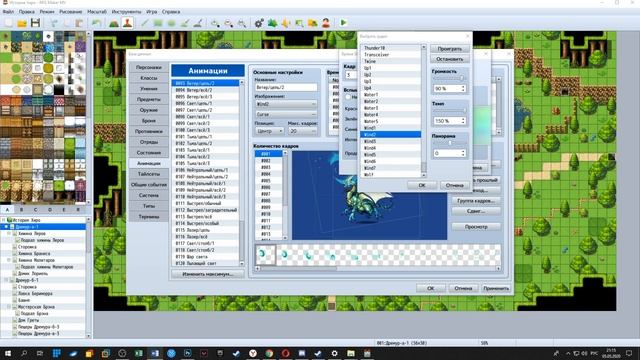Open the Plugin Manager puzzle icon
Viewport: 640px width, 360px height.
272,23
